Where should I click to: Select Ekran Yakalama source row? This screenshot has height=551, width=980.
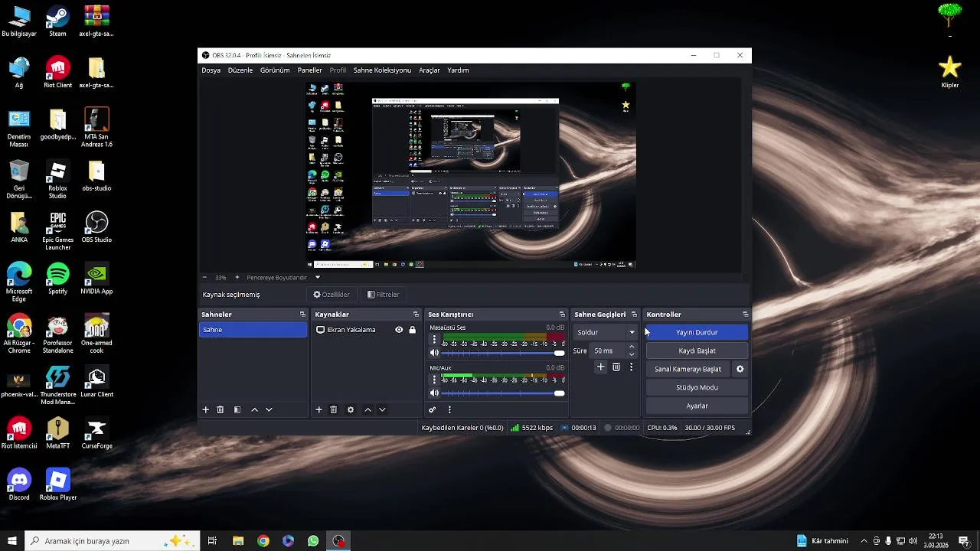(367, 330)
